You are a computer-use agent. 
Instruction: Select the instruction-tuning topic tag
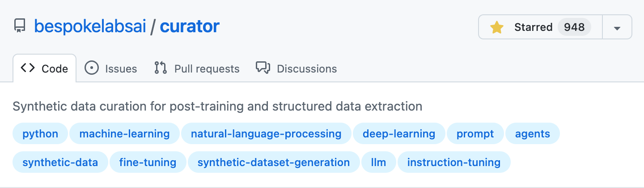454,162
